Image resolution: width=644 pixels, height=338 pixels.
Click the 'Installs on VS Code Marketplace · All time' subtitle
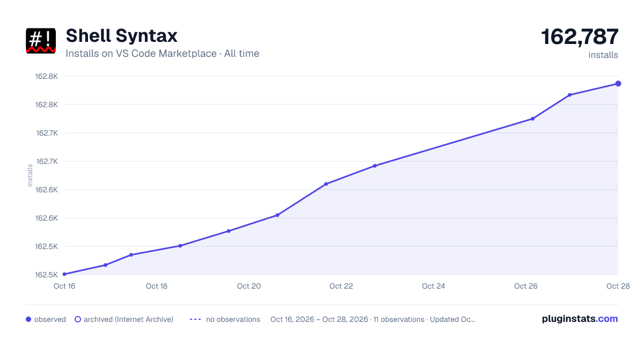[162, 54]
